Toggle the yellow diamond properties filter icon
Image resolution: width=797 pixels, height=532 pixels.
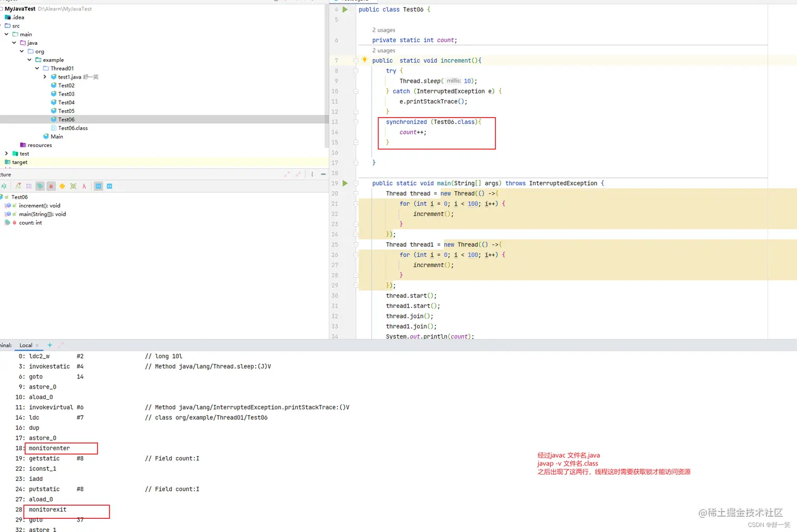62,186
